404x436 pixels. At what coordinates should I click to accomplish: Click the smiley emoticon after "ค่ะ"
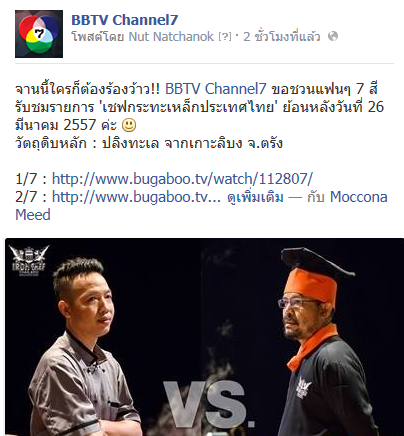(x=129, y=125)
